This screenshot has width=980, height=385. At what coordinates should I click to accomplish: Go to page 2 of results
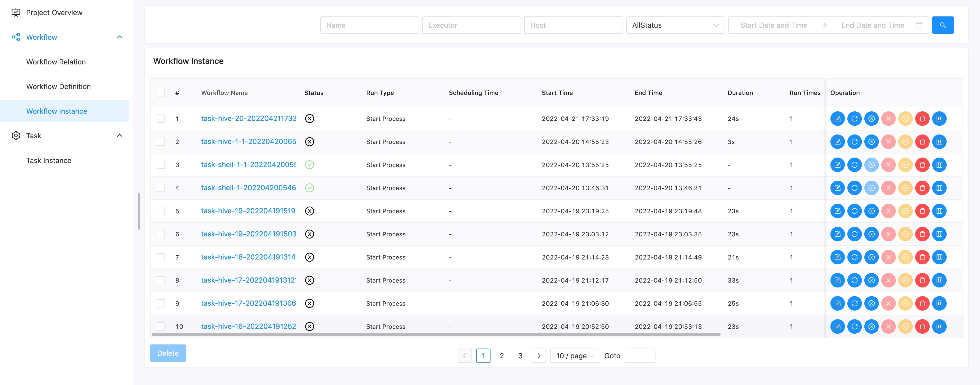pyautogui.click(x=501, y=356)
